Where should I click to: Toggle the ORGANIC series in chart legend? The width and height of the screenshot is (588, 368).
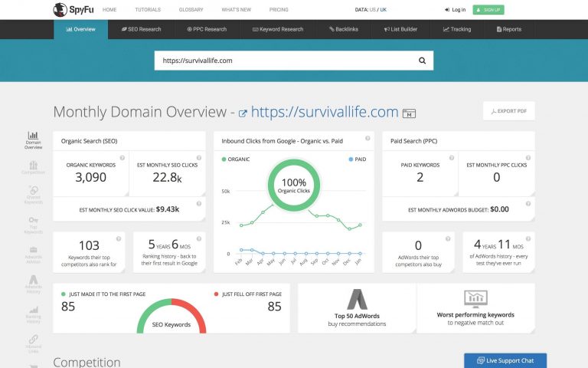pyautogui.click(x=236, y=159)
